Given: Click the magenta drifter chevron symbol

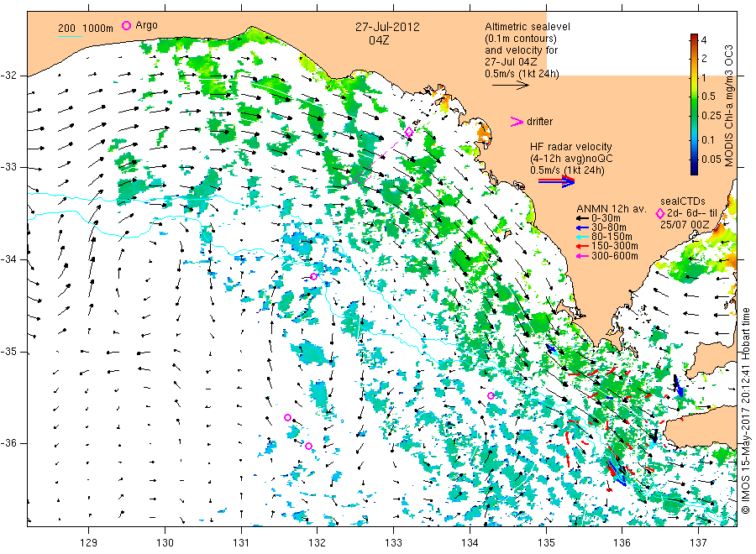Looking at the screenshot, I should coord(517,122).
